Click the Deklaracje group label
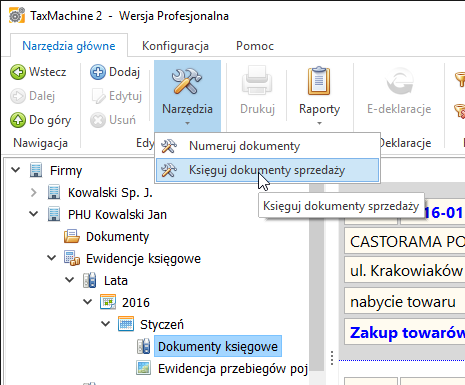Screen dimensions: 465x385 (405, 143)
